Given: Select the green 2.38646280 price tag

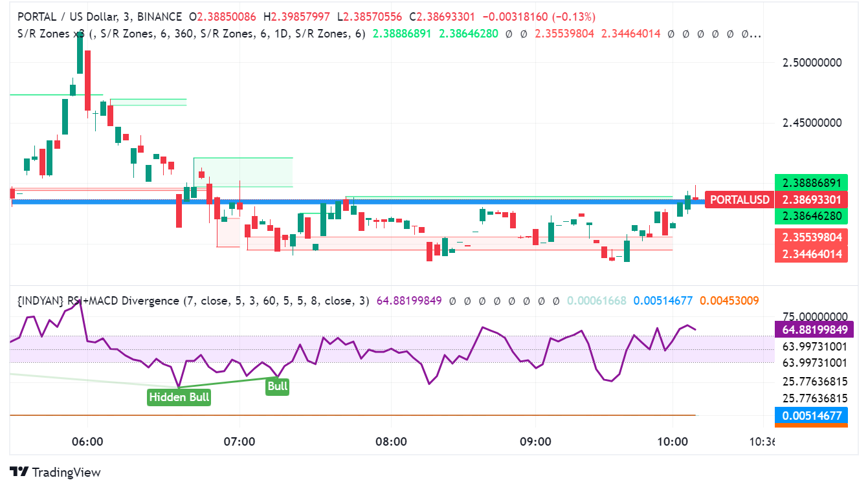Looking at the screenshot, I should coord(811,216).
